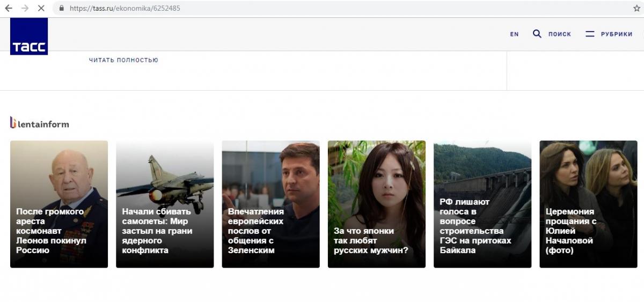The width and height of the screenshot is (644, 302).
Task: Open the ПОИСК search label
Action: (559, 34)
